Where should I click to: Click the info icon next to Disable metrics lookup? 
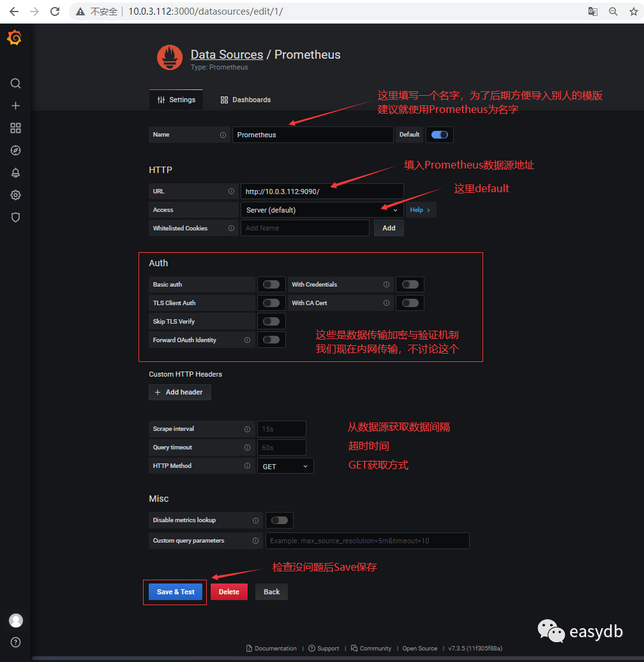click(255, 520)
